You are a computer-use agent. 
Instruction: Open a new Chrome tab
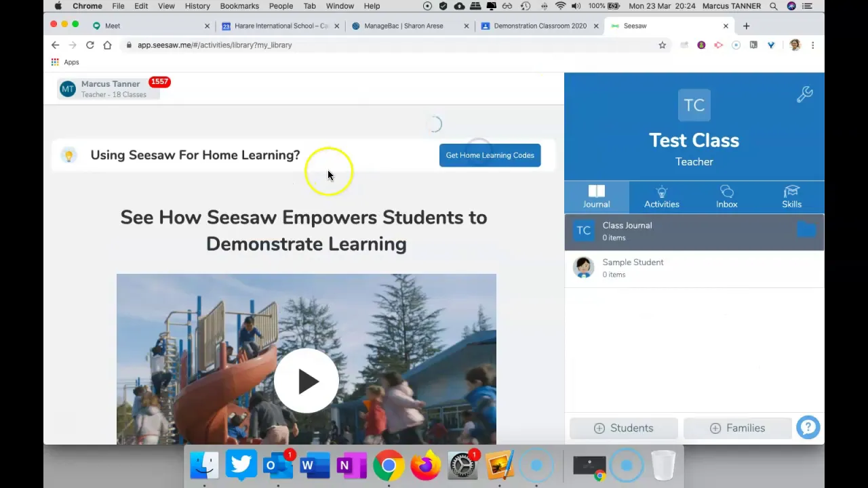[746, 26]
